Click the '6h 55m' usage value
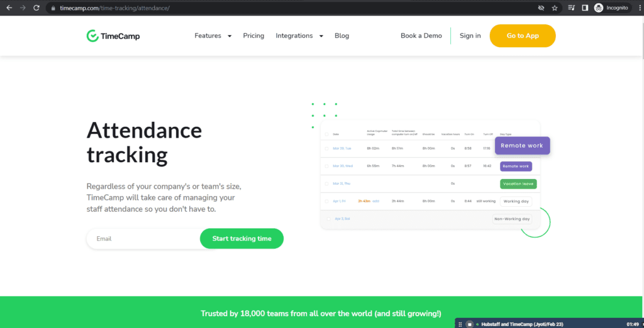Viewport: 644px width, 328px height. click(x=373, y=167)
